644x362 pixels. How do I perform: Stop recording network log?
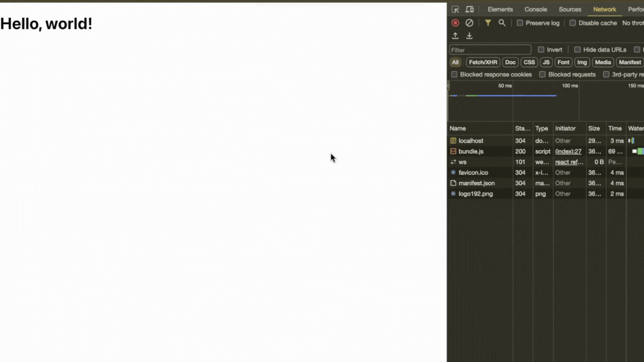coord(455,22)
